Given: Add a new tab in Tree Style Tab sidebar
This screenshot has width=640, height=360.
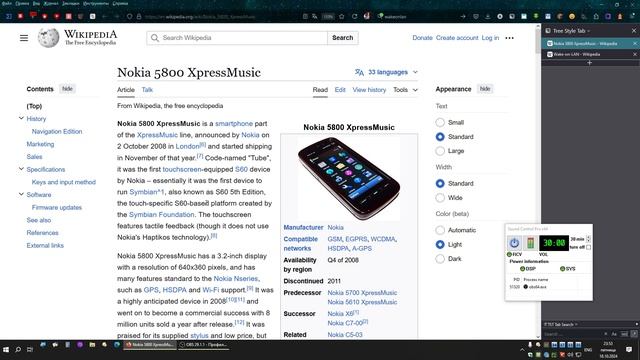Looking at the screenshot, I should pyautogui.click(x=589, y=63).
